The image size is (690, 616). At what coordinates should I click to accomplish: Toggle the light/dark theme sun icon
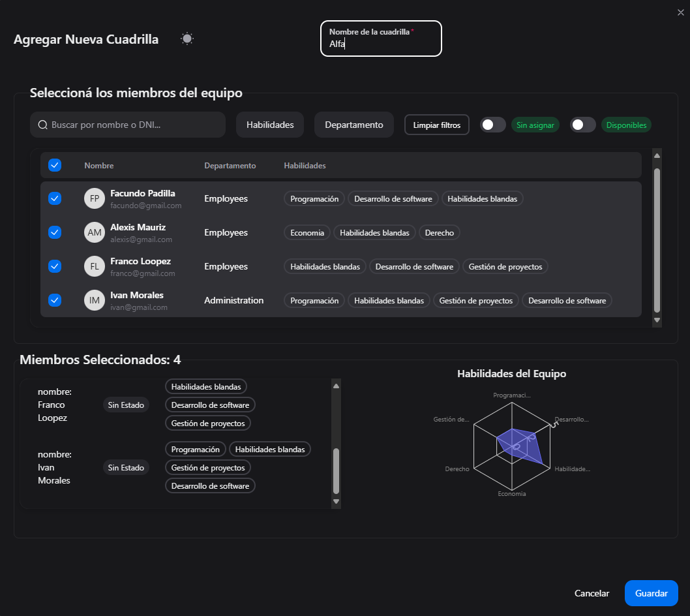coord(187,39)
